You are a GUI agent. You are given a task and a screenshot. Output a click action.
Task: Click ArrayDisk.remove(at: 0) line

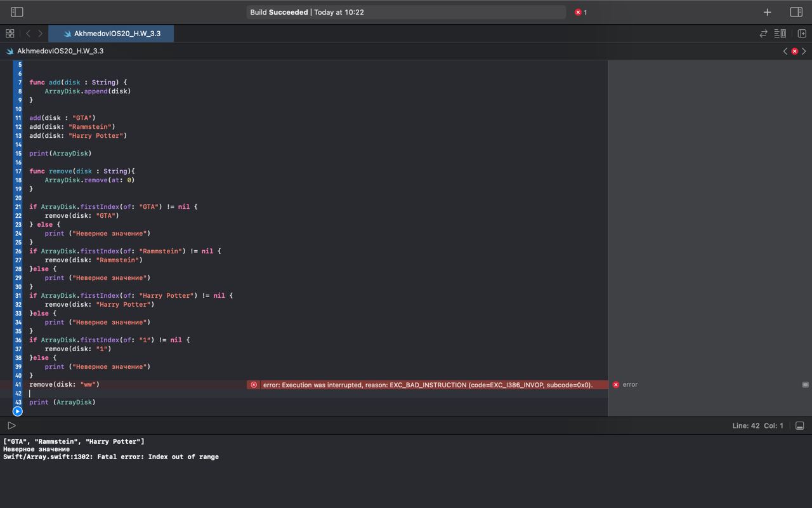(x=89, y=180)
